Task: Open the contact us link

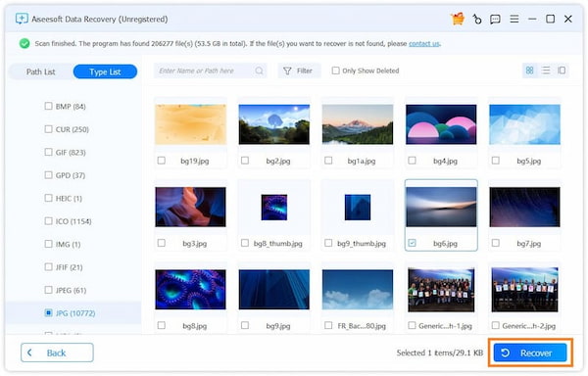Action: tap(423, 43)
